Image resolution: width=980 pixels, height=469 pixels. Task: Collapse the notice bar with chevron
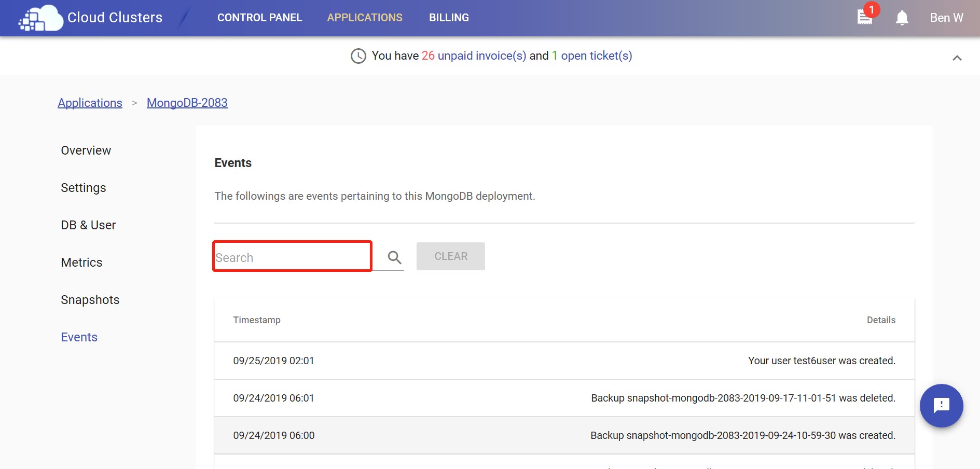pyautogui.click(x=957, y=58)
